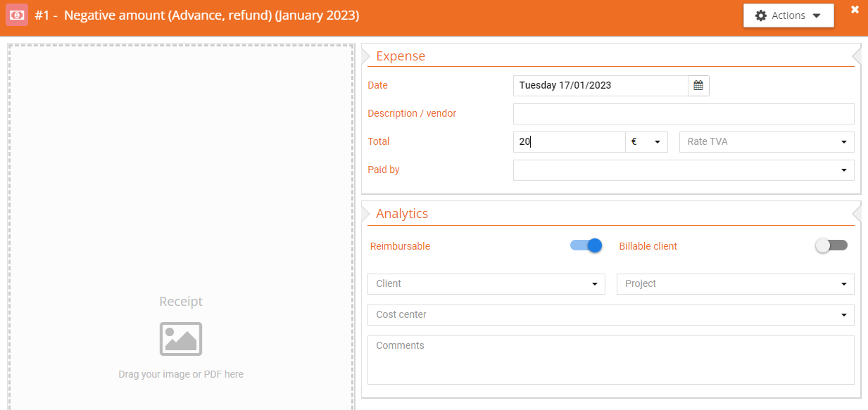Click the 'Reimbursable' label

coord(400,246)
